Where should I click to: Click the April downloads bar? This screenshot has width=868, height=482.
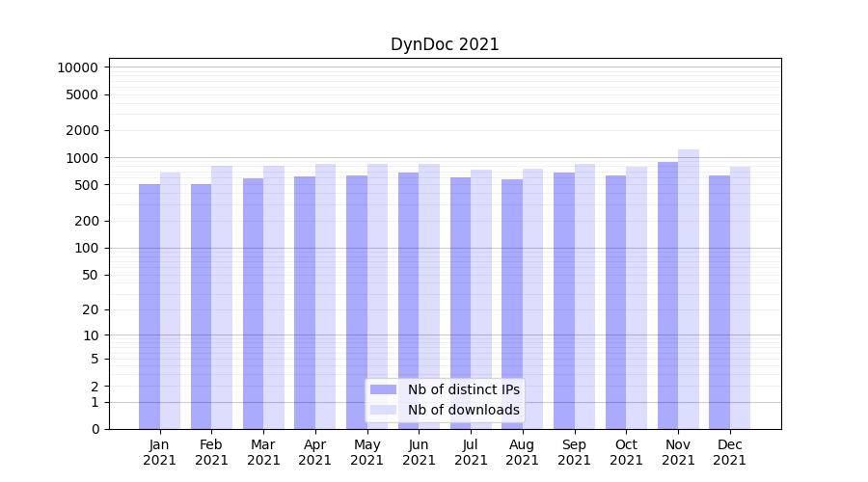point(326,297)
